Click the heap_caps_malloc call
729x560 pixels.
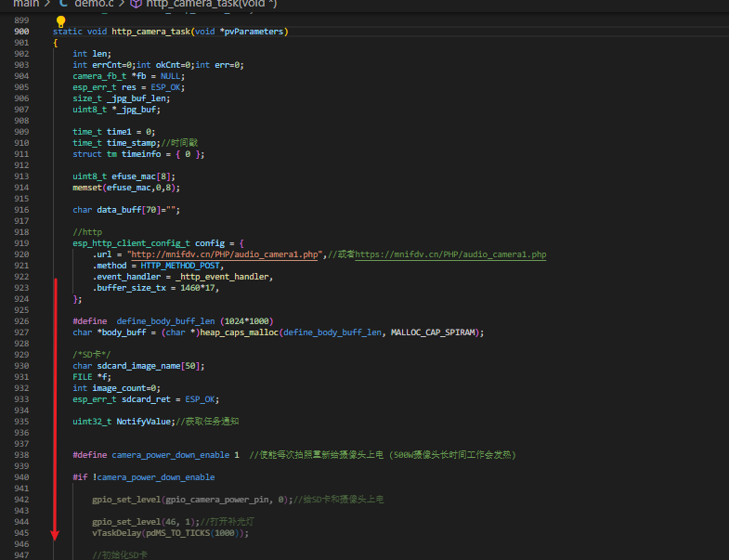(x=239, y=332)
